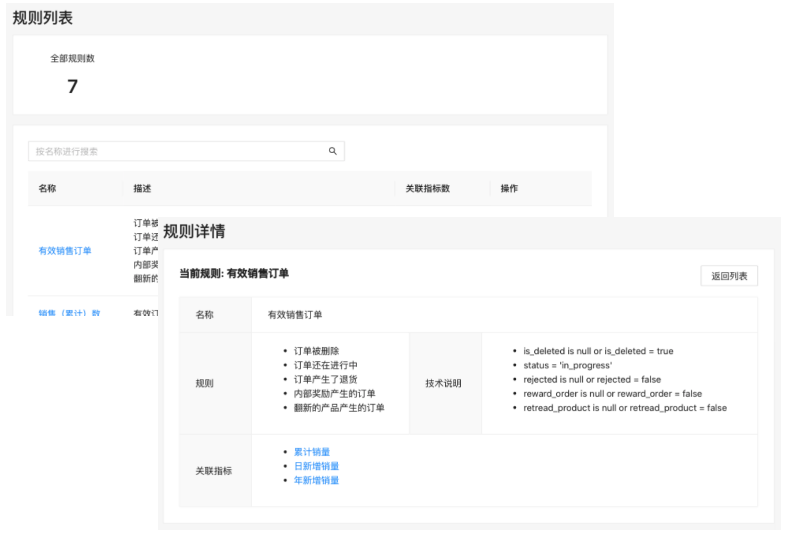
Task: Open the partially visible 销售（累计）数 rule link
Action: tap(69, 312)
